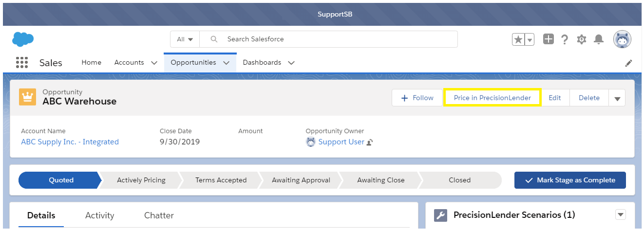Open the global actions plus icon
This screenshot has height=231, width=644.
[x=549, y=39]
